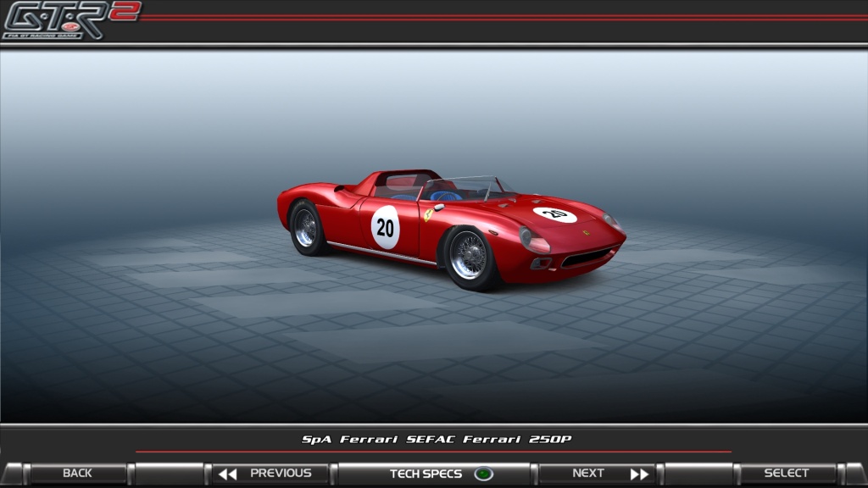
Task: Go back with the BACK button
Action: click(78, 474)
